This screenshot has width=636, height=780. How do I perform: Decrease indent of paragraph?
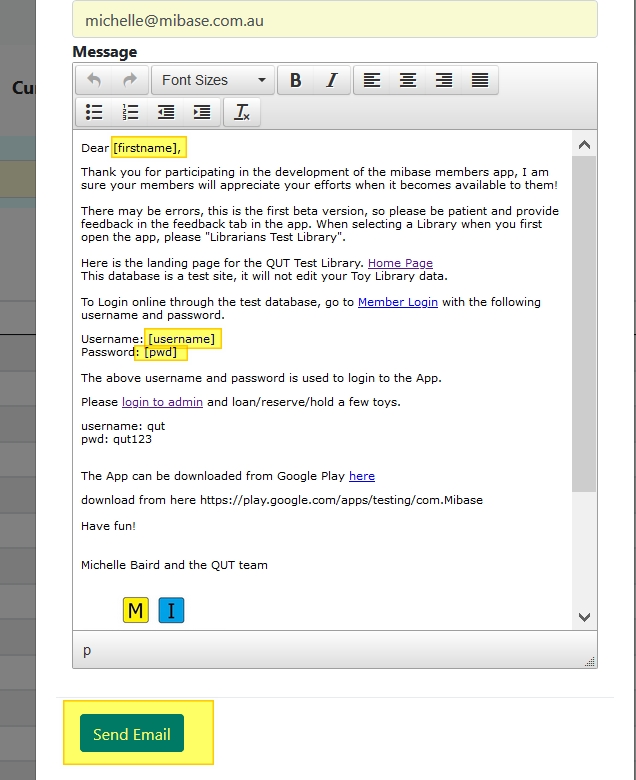point(166,112)
